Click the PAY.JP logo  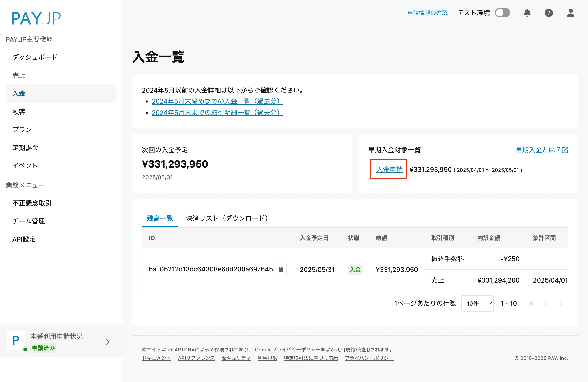[36, 18]
